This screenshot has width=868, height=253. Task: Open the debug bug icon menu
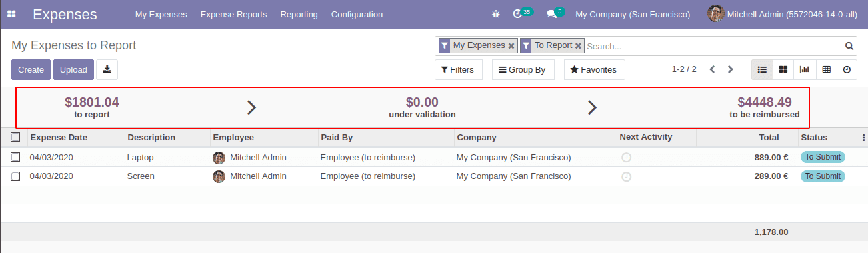click(495, 14)
